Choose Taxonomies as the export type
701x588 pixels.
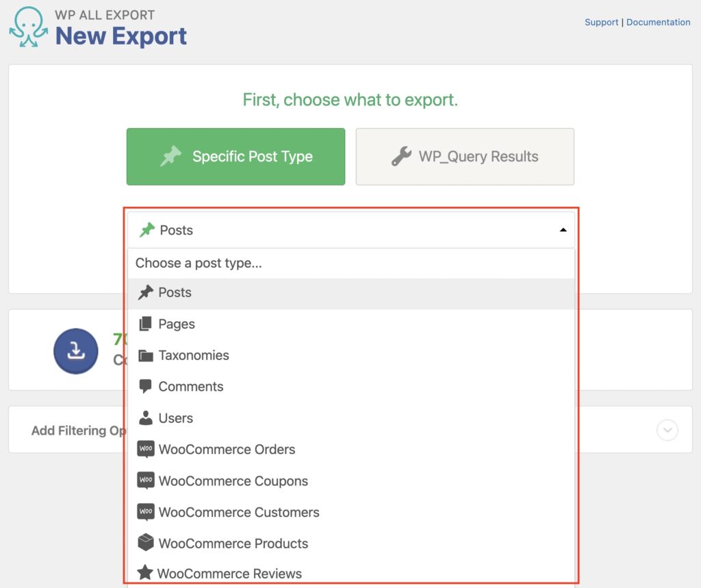point(194,355)
